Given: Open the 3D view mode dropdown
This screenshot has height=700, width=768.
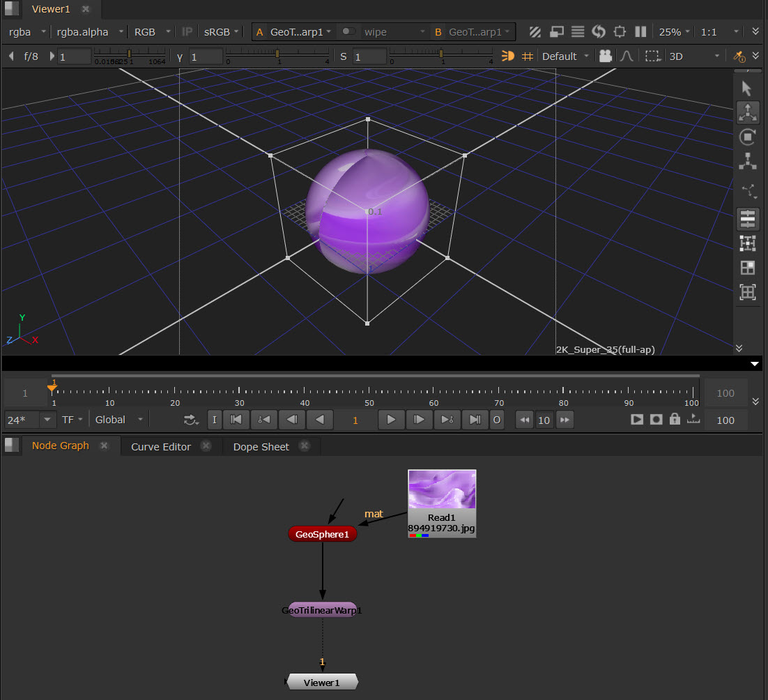Looking at the screenshot, I should pos(694,56).
